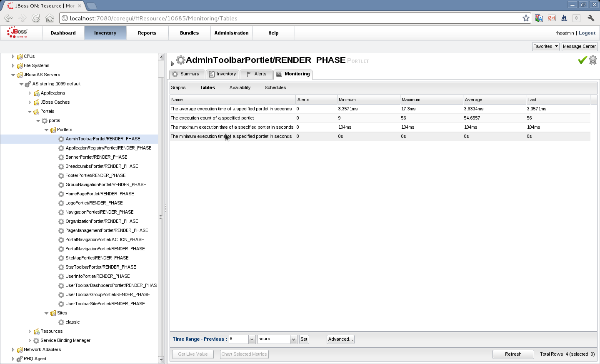Expand the Network Adapters node

(13, 349)
